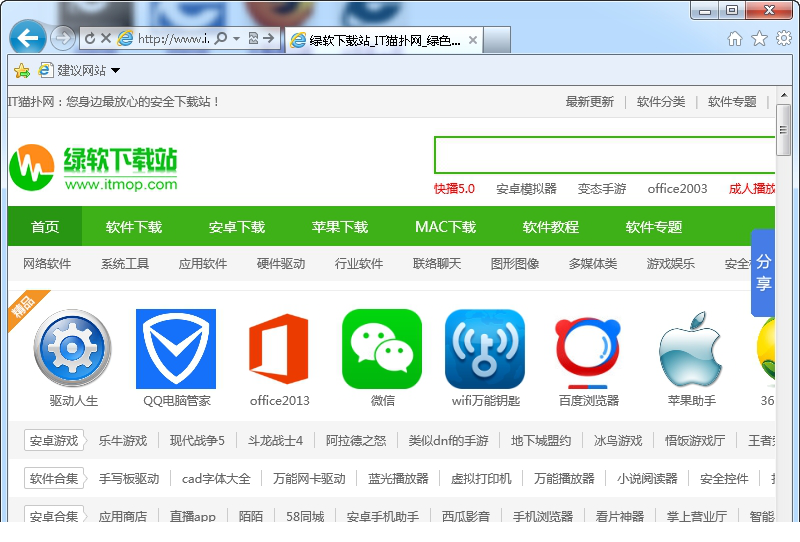The image size is (800, 542).
Task: Click the 蓝光播放器 link
Action: pyautogui.click(x=398, y=478)
